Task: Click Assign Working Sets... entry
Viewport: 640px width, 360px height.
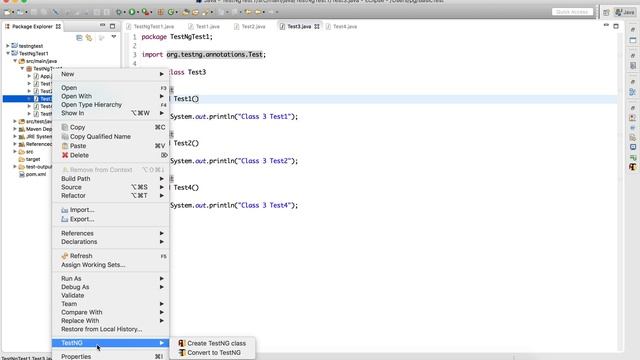Action: [x=111, y=265]
